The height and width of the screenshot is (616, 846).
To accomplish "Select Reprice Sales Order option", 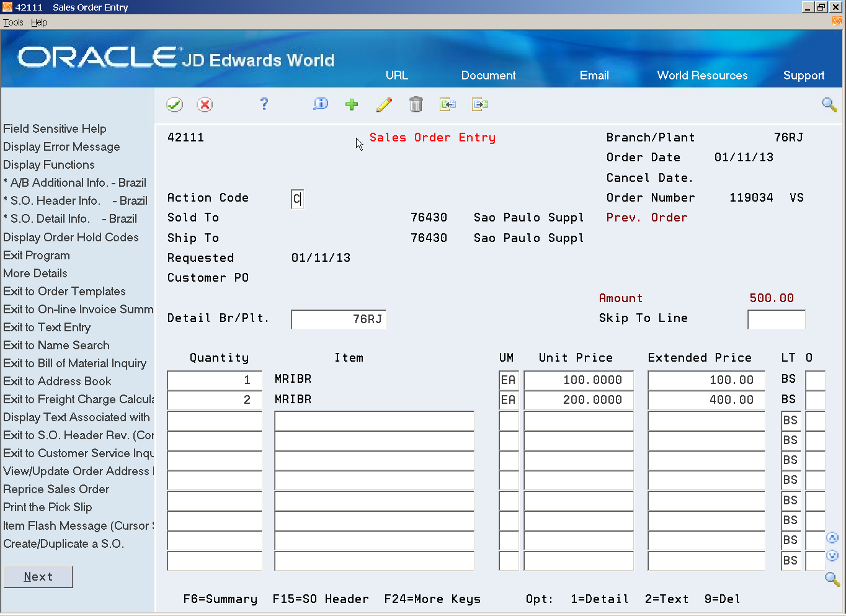I will tap(56, 489).
